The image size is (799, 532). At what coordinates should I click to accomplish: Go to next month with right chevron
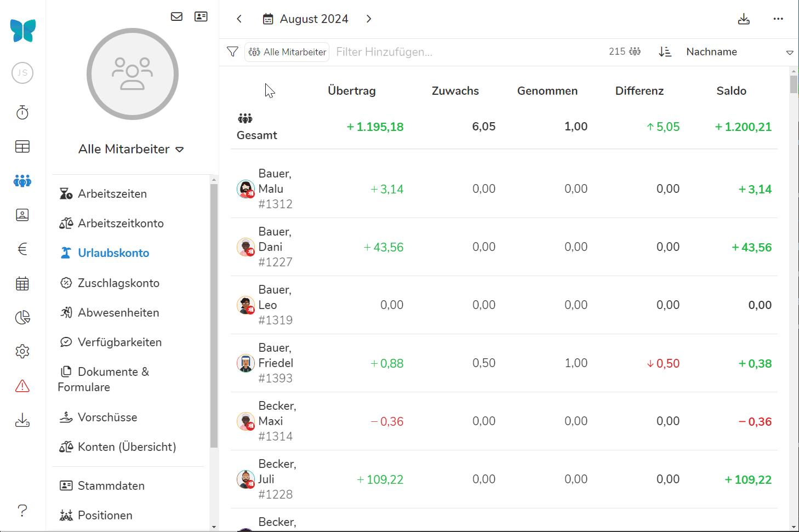369,19
